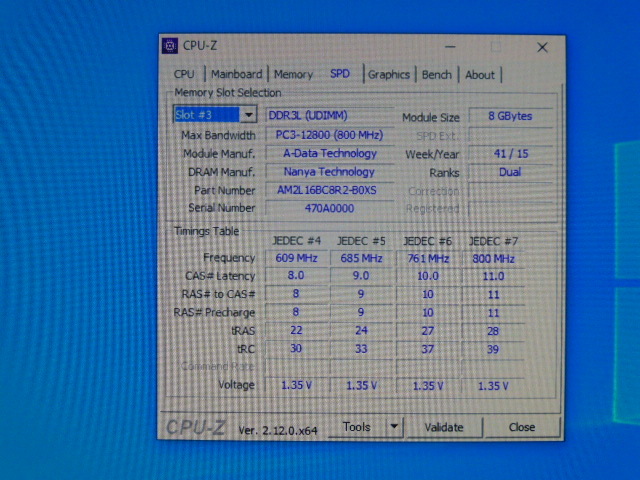Viewport: 640px width, 480px height.
Task: Click the JEDEC #5 column header
Action: pos(361,241)
